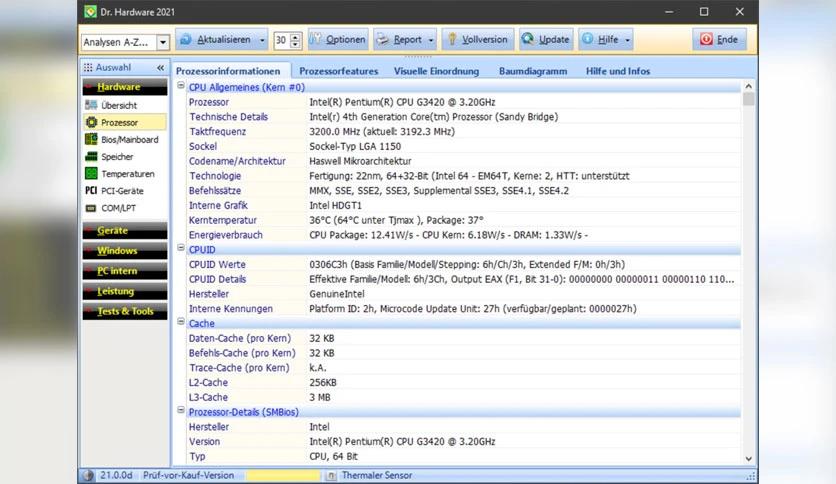Screen dimensions: 836x484
Task: Switch to the Prozessorinformationen tab
Action: tap(228, 71)
